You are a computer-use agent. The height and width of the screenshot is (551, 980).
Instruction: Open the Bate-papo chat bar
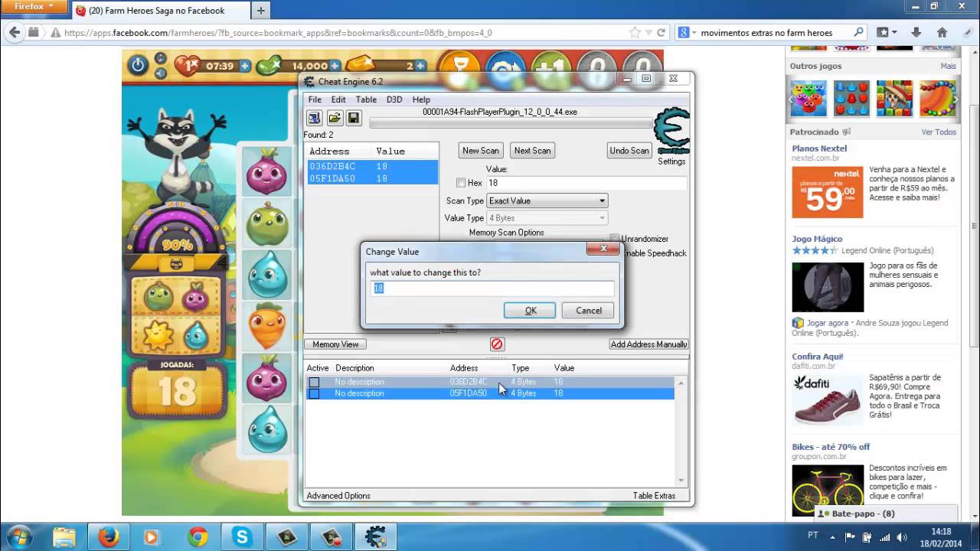click(x=887, y=514)
